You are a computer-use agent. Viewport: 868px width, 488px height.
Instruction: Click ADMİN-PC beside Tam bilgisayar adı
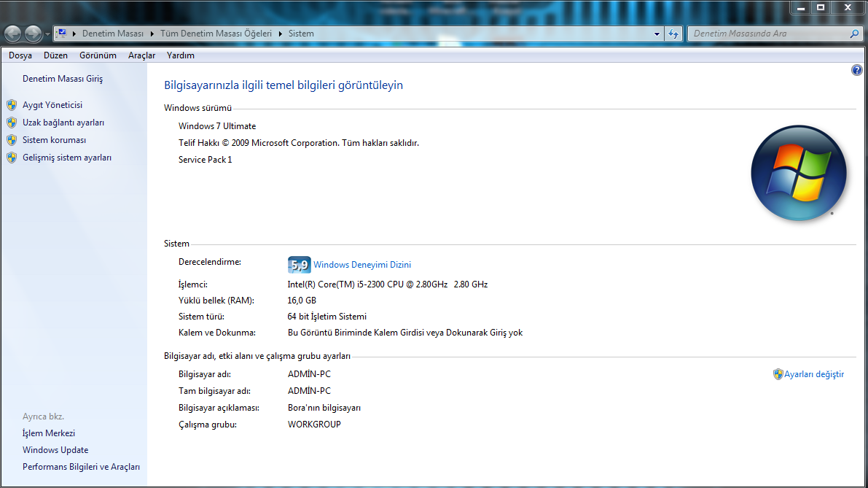point(309,390)
